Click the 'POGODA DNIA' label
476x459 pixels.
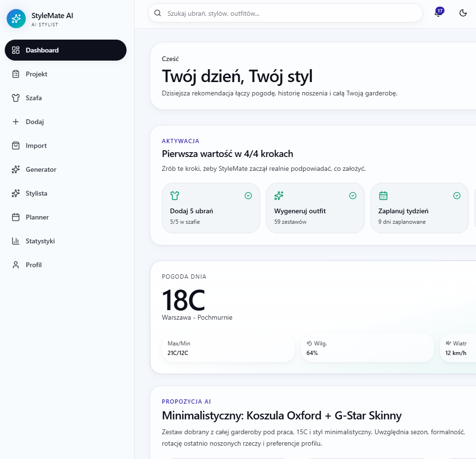[x=184, y=277]
